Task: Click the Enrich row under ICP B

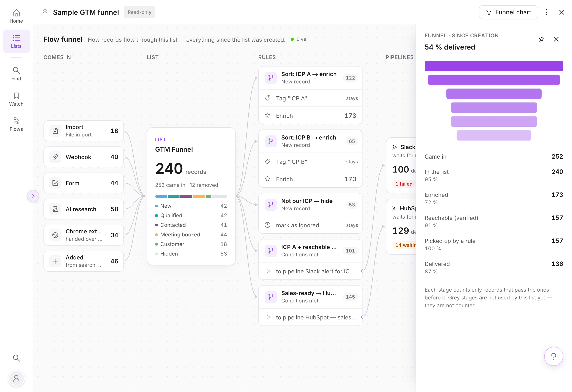Action: click(311, 179)
